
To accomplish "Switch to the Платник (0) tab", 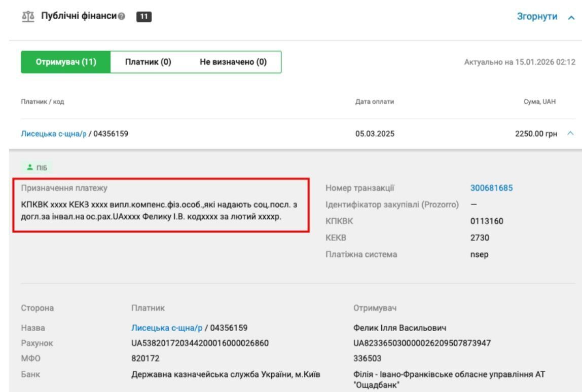I will [x=148, y=62].
